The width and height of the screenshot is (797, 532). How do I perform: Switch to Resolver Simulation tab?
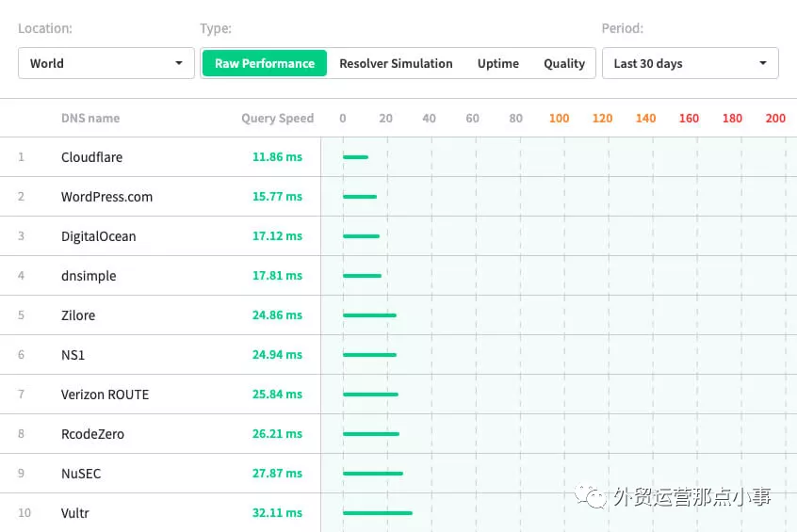(x=396, y=63)
